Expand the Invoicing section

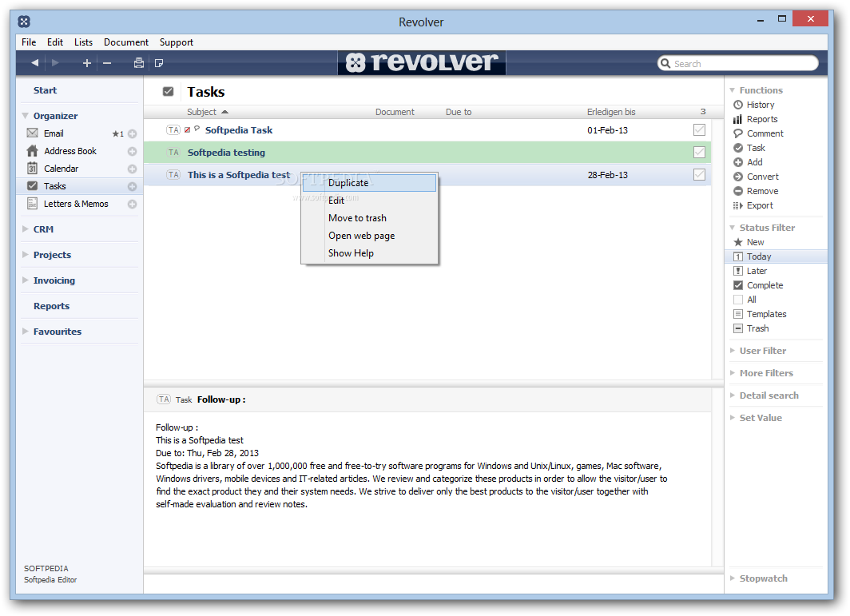point(25,280)
